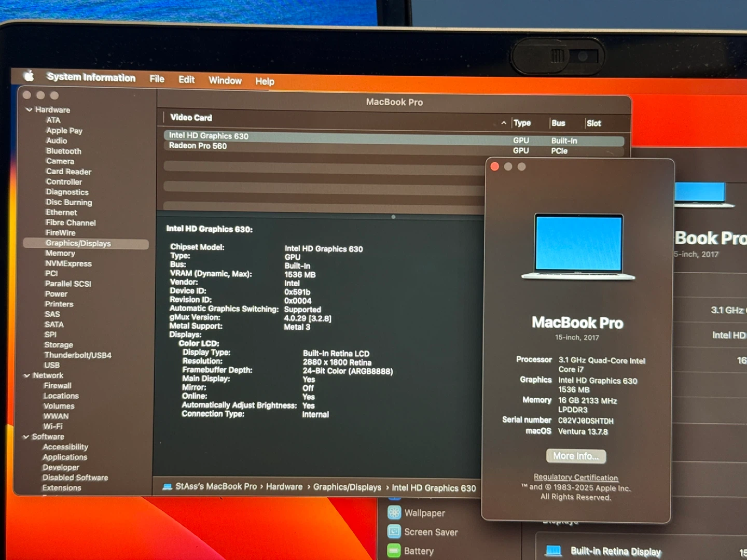This screenshot has height=560, width=747.
Task: Select Apple Pay in the sidebar
Action: click(x=64, y=131)
